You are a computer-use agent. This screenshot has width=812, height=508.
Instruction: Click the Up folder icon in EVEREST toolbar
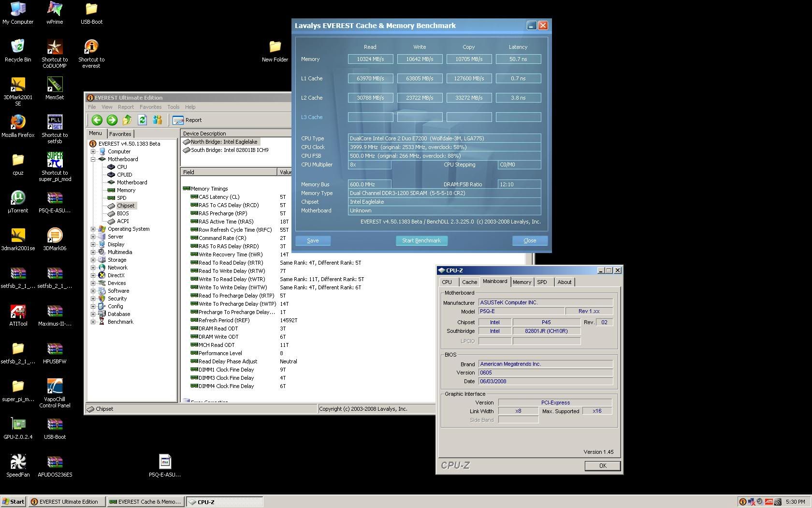click(127, 120)
